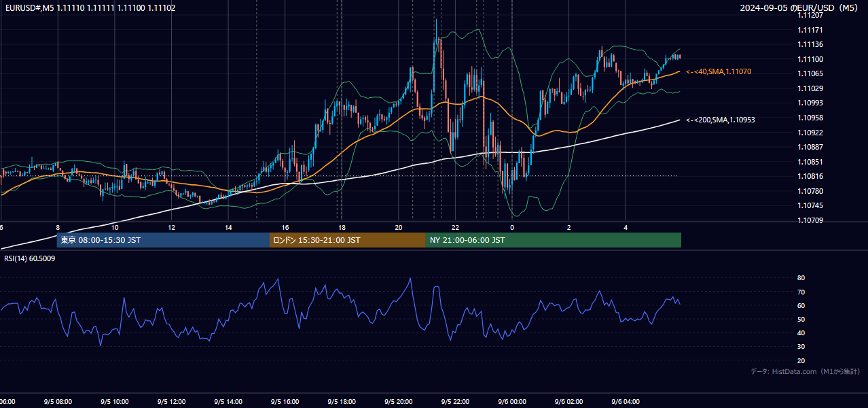Click RSI scale value 80
Screen dimensions: 868x408
tap(801, 278)
